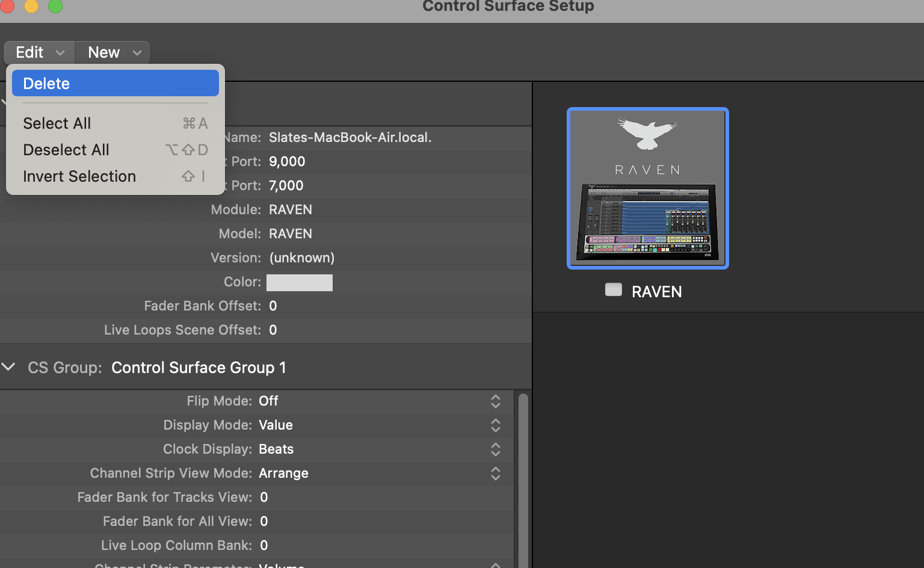Edit Fader Bank for Tracks View value
The image size is (924, 568).
click(264, 498)
